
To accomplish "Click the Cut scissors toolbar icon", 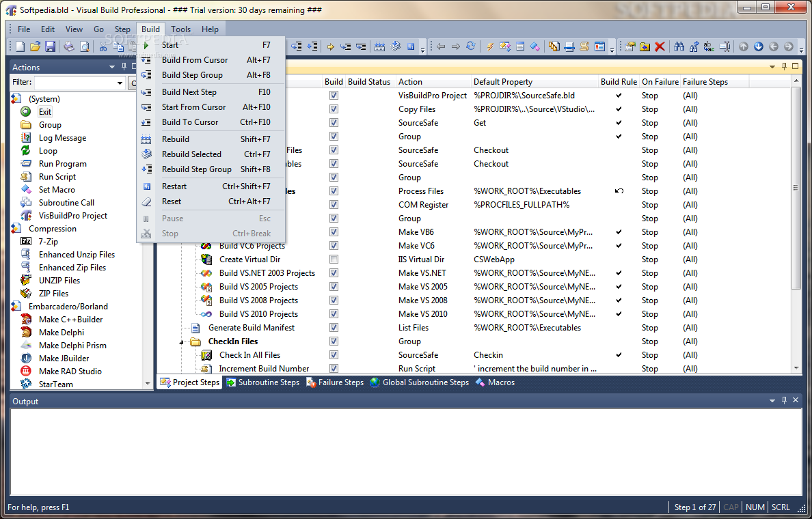I will coord(103,47).
